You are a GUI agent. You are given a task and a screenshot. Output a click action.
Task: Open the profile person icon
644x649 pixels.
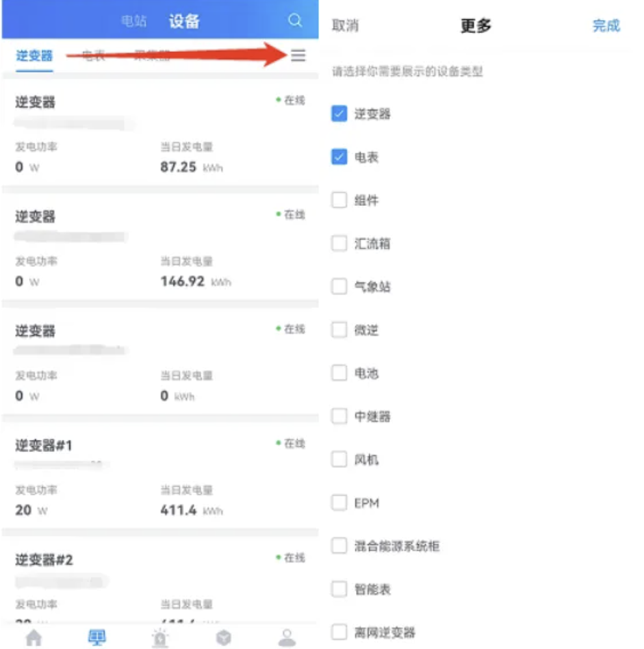pyautogui.click(x=287, y=637)
